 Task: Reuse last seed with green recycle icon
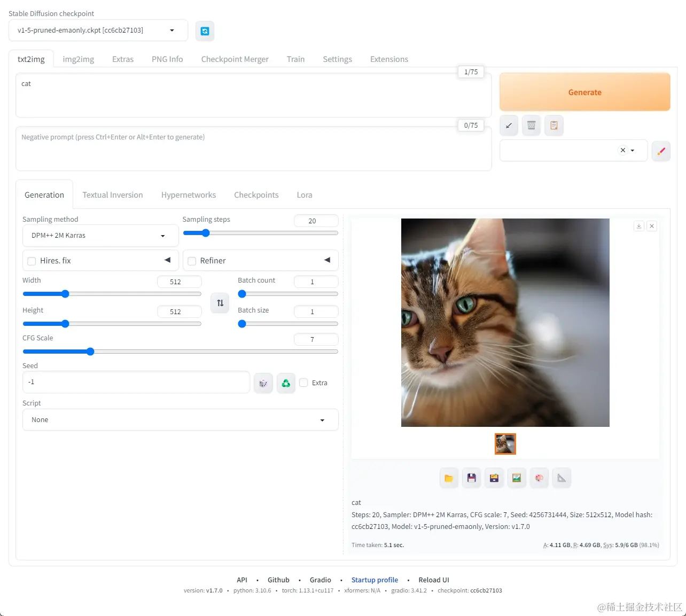(286, 383)
